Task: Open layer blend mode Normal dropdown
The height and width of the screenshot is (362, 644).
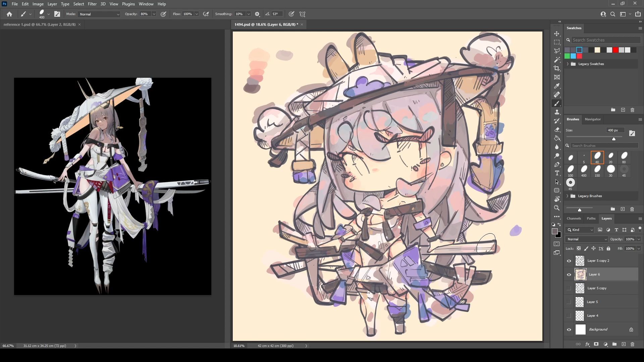Action: [587, 239]
